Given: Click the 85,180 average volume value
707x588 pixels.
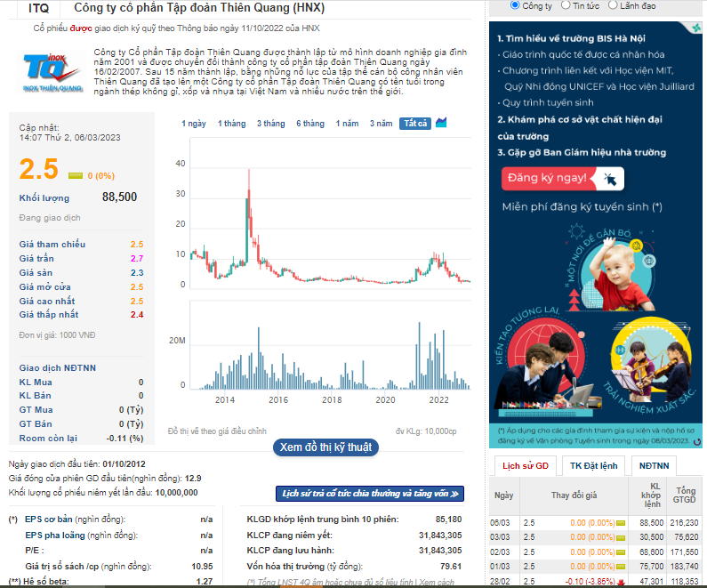Looking at the screenshot, I should point(448,519).
